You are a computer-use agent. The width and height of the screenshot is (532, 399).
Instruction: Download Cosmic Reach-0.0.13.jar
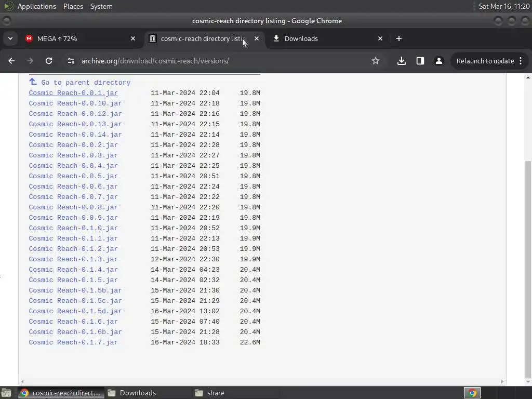click(75, 124)
